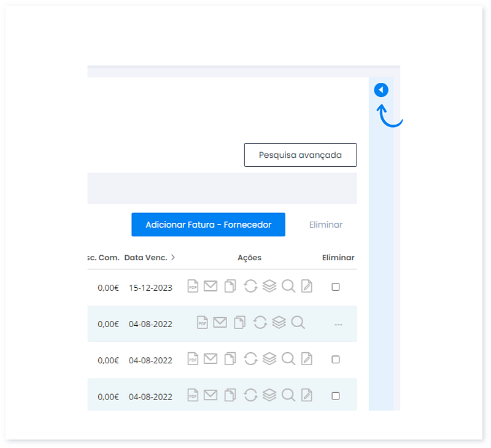This screenshot has width=491, height=448.
Task: Check the Eliminar box in the third row
Action: [336, 359]
